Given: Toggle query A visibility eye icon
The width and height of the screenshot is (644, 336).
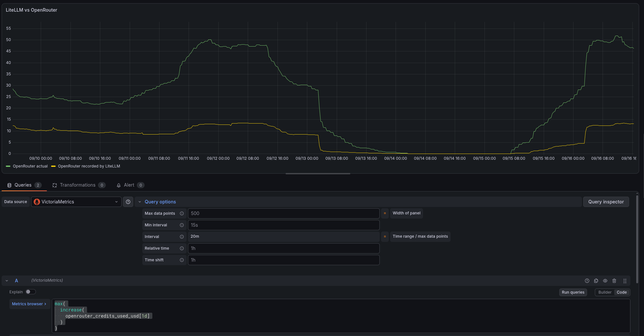Looking at the screenshot, I should click(x=605, y=281).
